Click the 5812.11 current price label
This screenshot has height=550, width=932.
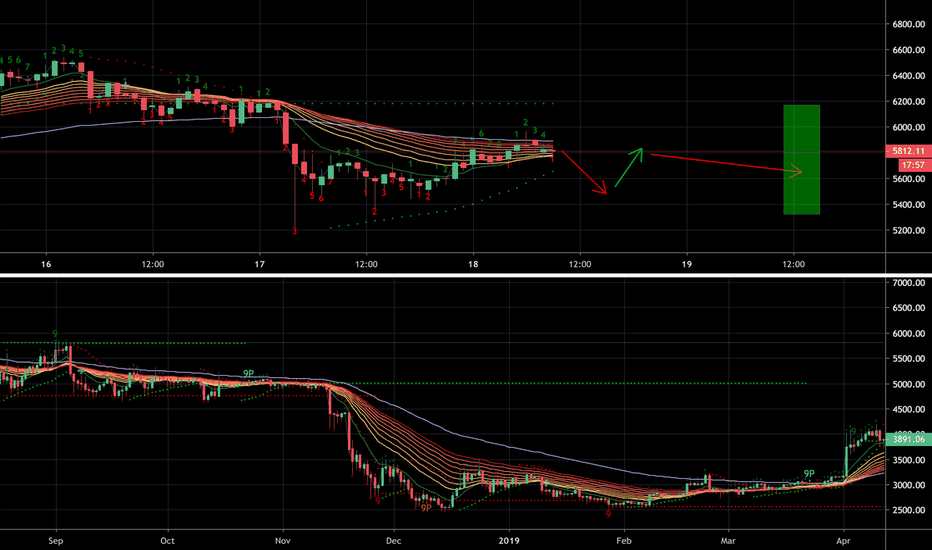(x=908, y=151)
